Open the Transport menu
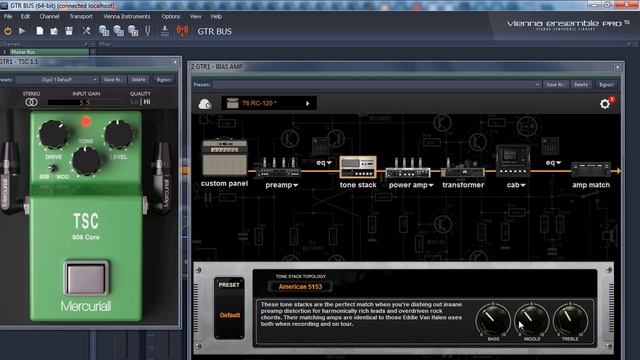 (x=81, y=16)
